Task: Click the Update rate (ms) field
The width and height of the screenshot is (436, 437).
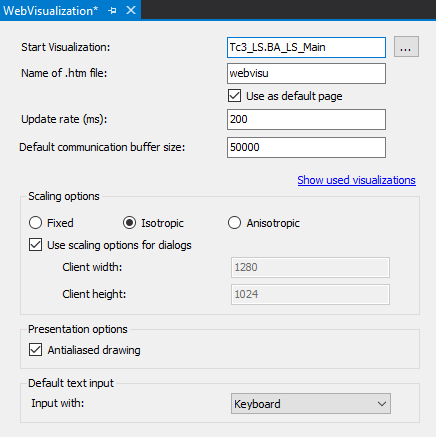Action: 306,119
